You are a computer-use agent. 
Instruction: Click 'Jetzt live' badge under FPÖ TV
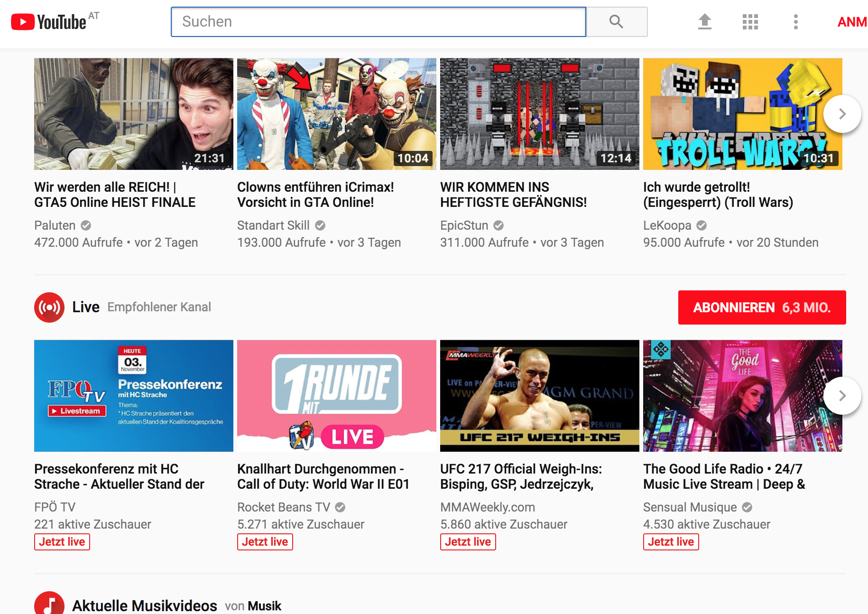click(x=62, y=542)
